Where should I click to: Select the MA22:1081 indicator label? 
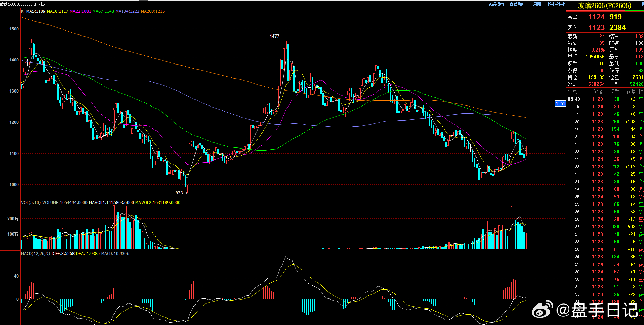coord(80,11)
